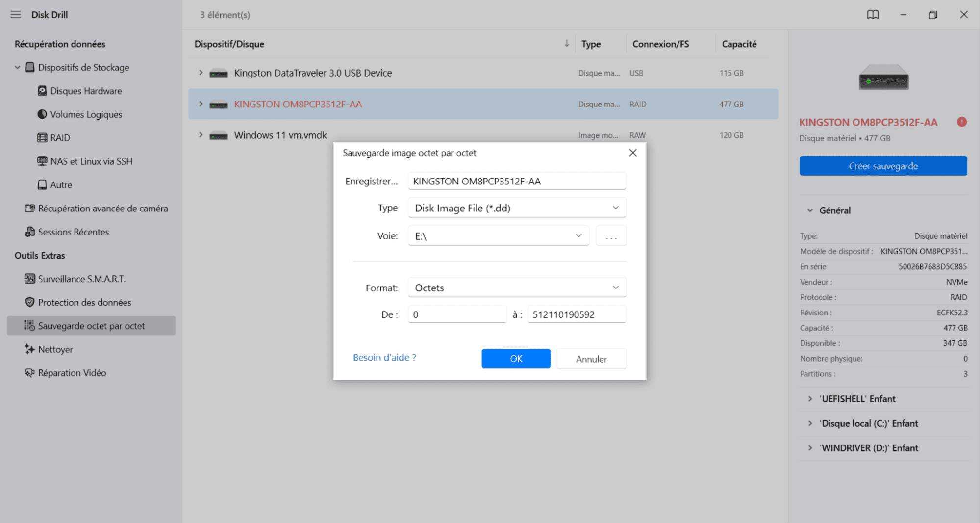Click the Capacité column header
Viewport: 980px width, 523px height.
739,44
